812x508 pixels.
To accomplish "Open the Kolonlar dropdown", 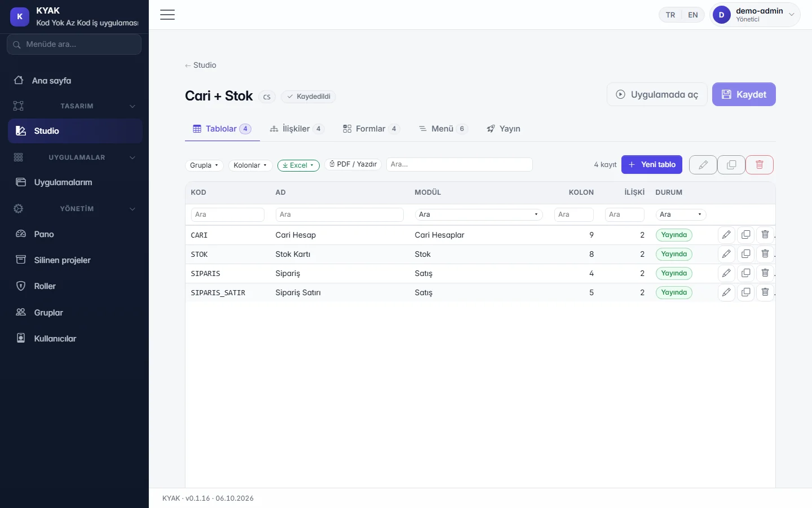I will [x=250, y=165].
